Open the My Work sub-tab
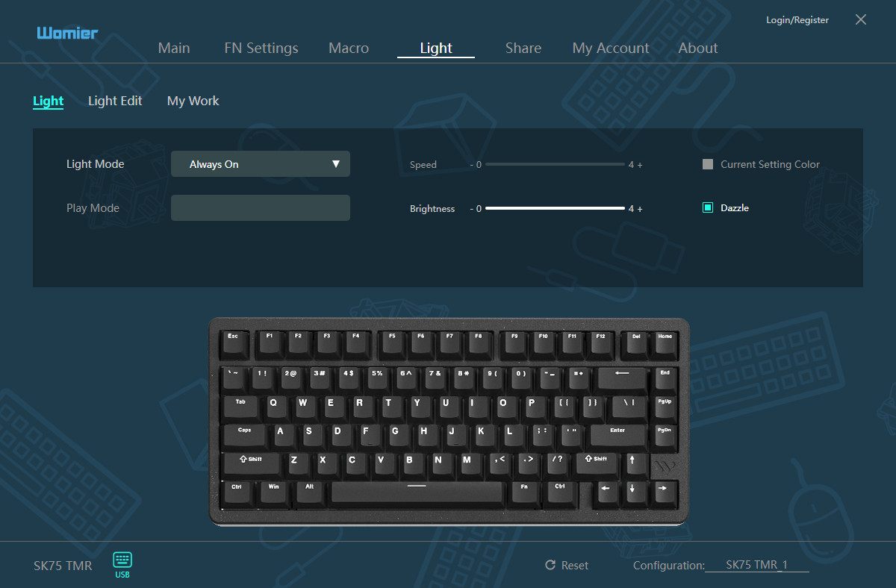The width and height of the screenshot is (896, 588). coord(193,101)
